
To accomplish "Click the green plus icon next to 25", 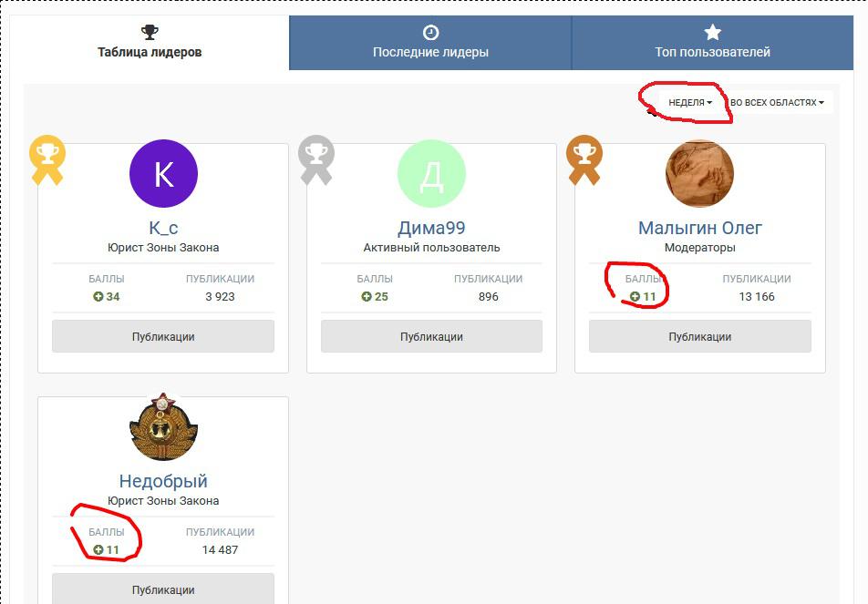I will coord(366,296).
